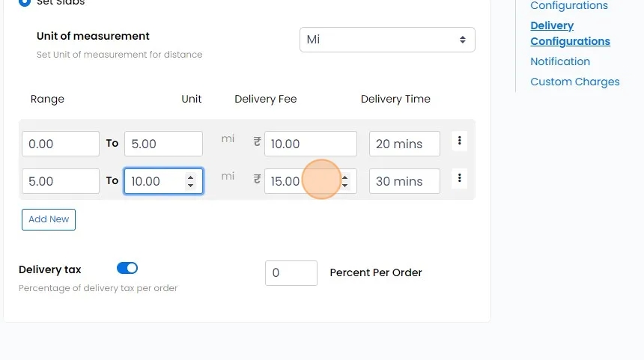644x360 pixels.
Task: Click the second row 10.00 range end field
Action: [x=154, y=181]
